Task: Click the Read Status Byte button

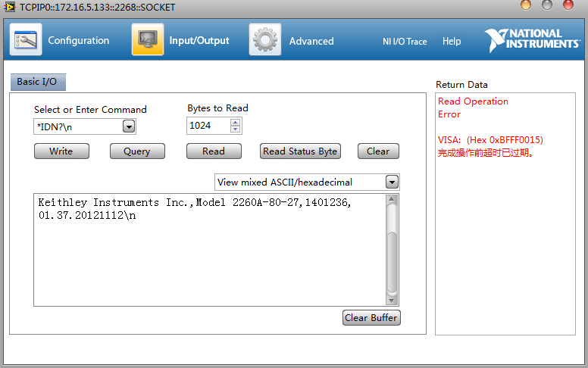Action: [x=300, y=151]
